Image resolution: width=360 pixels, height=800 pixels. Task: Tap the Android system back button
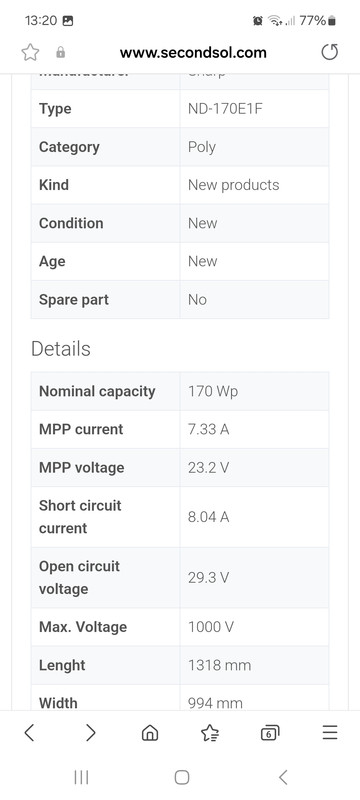(x=283, y=777)
